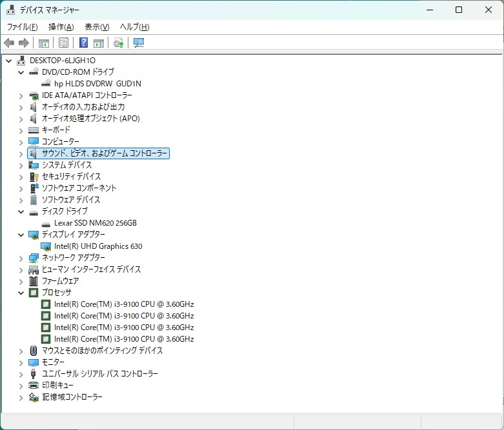This screenshot has height=430, width=504.
Task: Collapse the DVD/CD-ROM ドライブ node
Action: (x=21, y=72)
